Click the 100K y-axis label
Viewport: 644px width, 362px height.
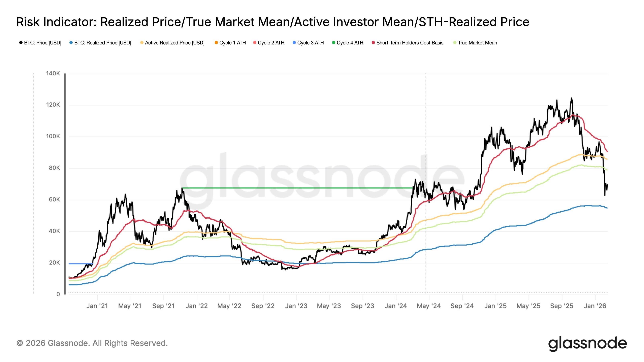[x=53, y=136]
